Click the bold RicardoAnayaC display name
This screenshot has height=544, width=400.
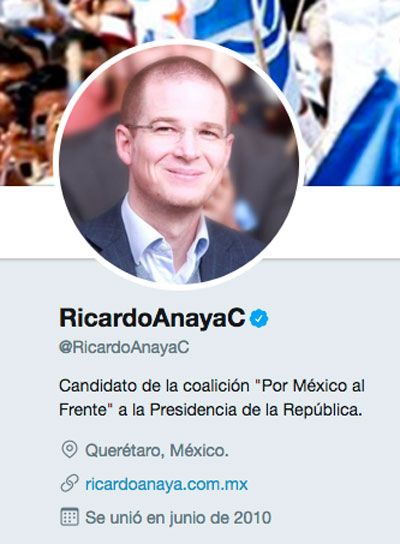click(x=152, y=318)
